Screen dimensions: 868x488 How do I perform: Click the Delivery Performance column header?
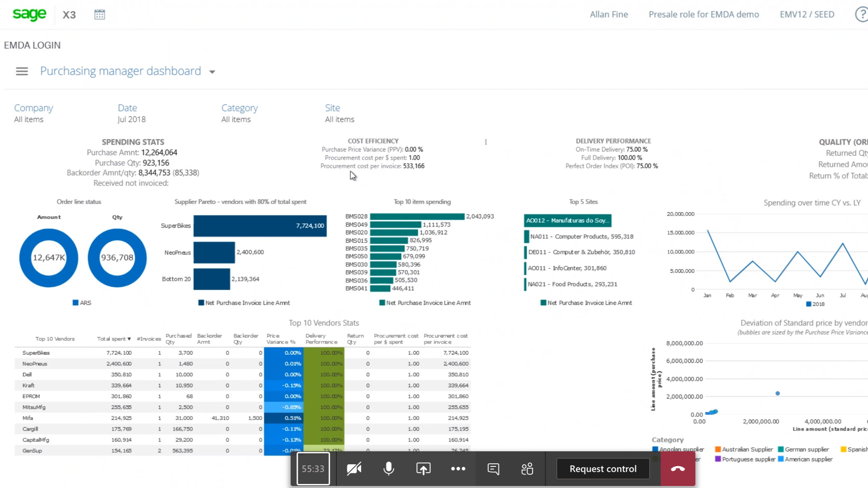321,339
